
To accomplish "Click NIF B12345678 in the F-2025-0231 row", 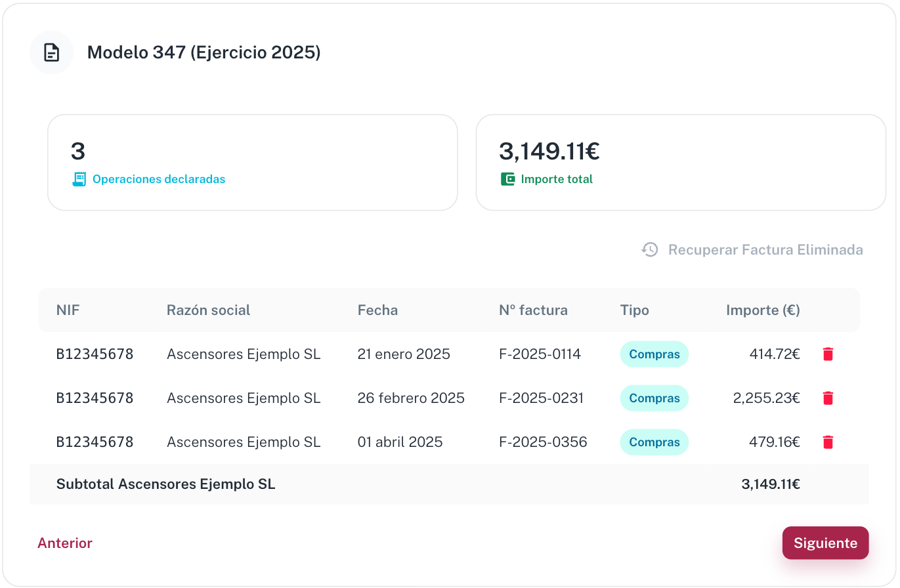I will 95,398.
